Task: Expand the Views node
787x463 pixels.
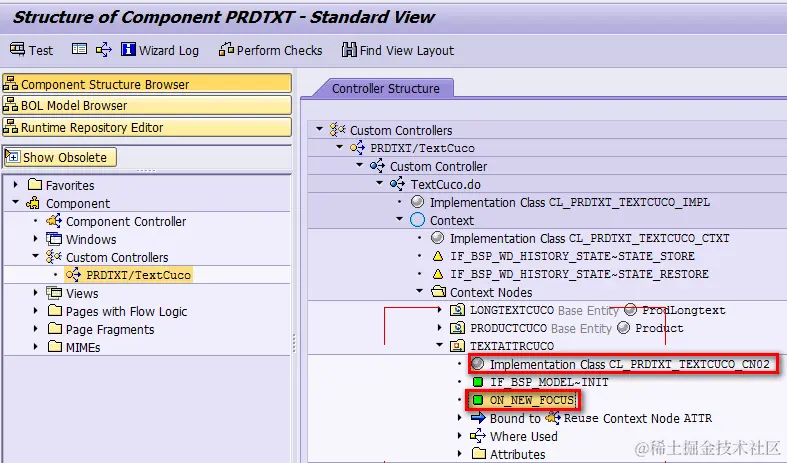Action: [36, 292]
